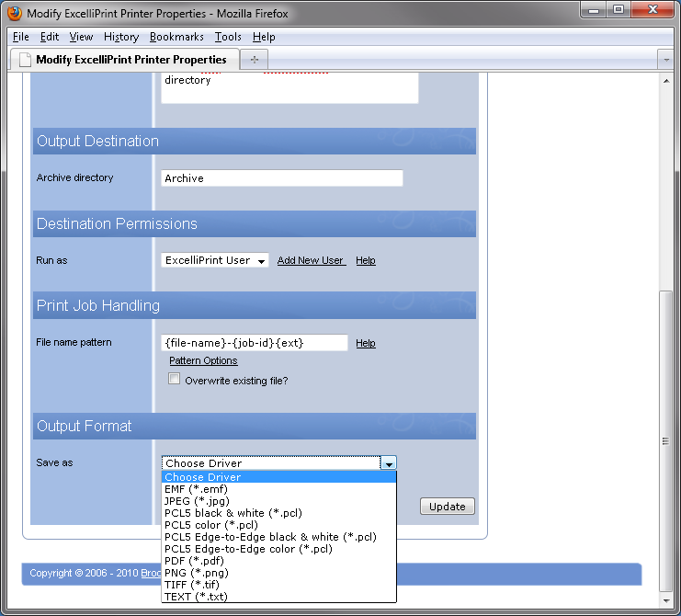Open a new tab with plus icon
Screen dimensions: 681x616
tap(254, 60)
